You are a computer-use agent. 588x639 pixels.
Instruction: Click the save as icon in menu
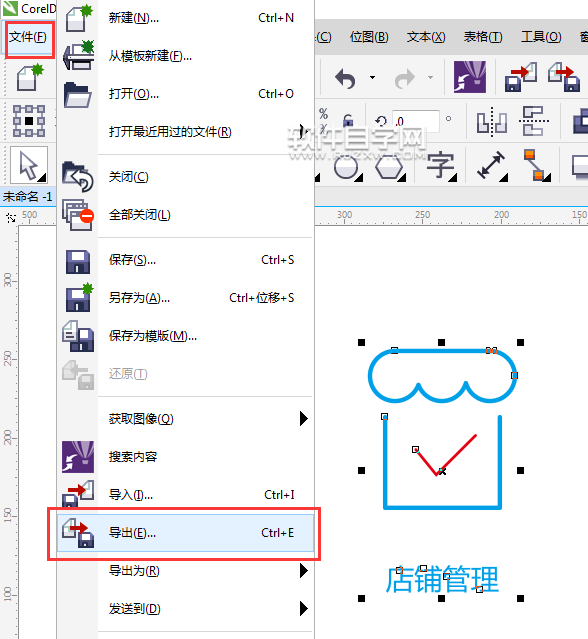(79, 298)
